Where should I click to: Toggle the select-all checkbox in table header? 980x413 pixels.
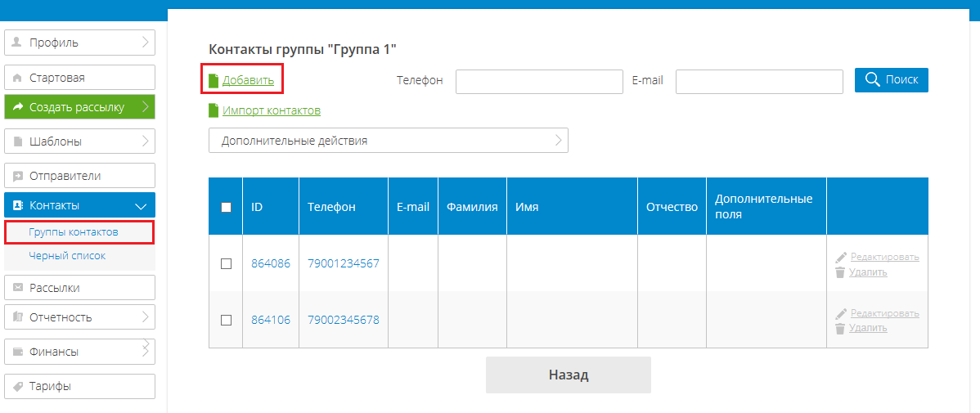pyautogui.click(x=227, y=207)
